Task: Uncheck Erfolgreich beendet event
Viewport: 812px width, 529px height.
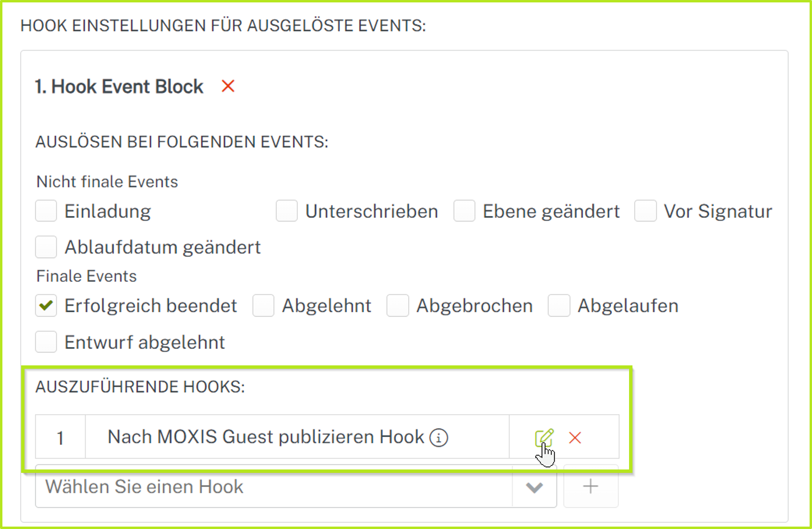Action: tap(46, 305)
